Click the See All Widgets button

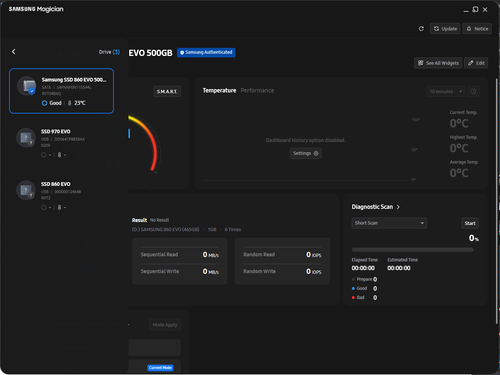[438, 63]
